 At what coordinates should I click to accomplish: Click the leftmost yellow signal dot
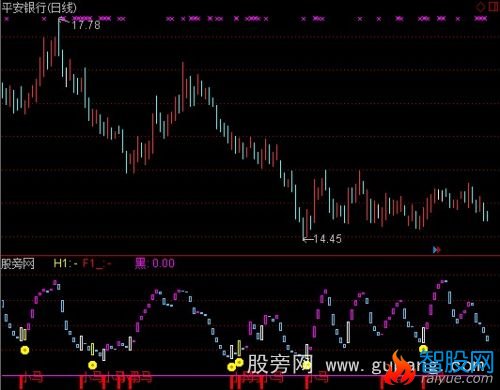(25, 350)
